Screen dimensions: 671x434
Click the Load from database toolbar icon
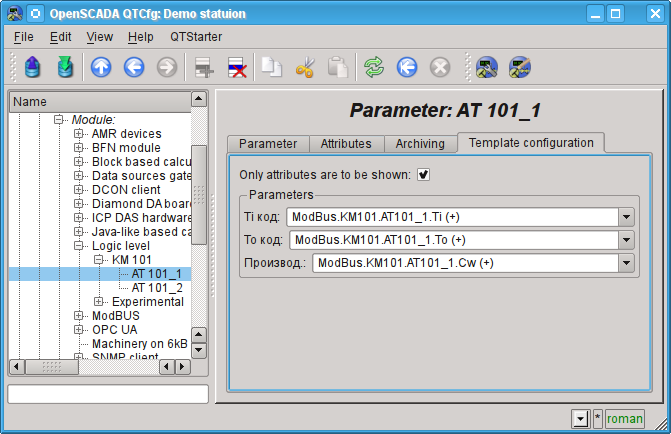[33, 67]
